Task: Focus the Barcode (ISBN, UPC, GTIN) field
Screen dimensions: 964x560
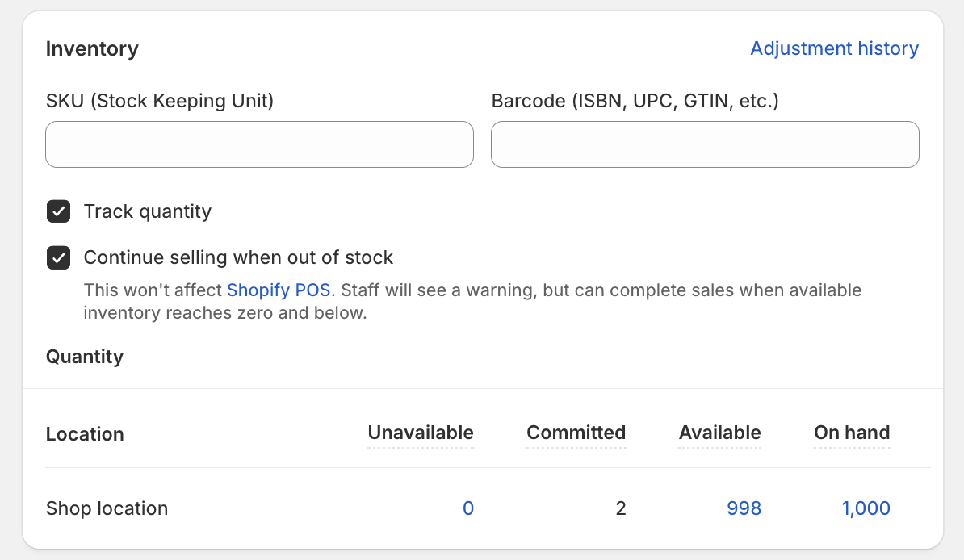Action: (x=704, y=144)
